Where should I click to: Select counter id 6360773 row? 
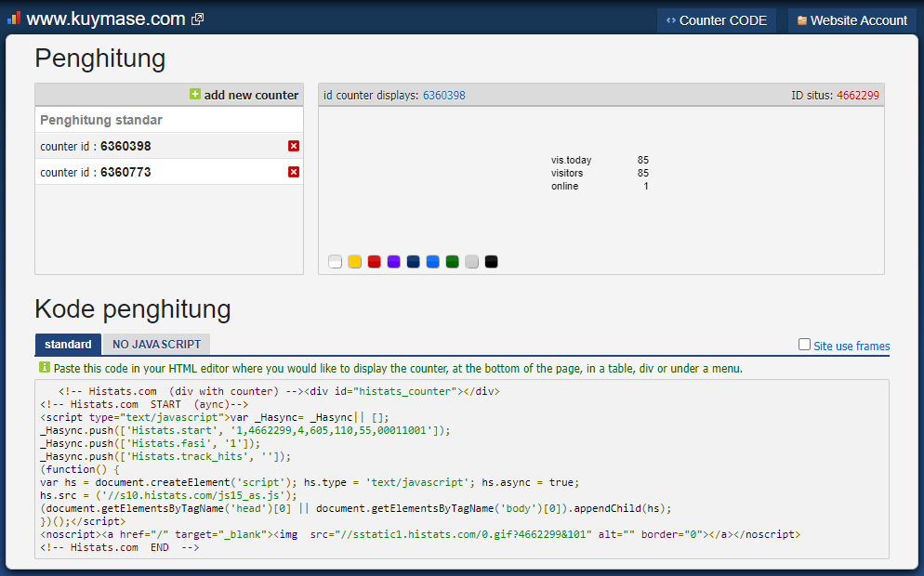coord(169,172)
